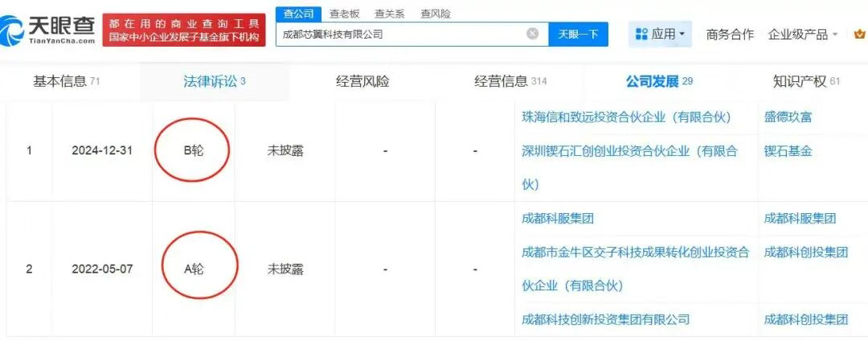The image size is (868, 341).
Task: Open the 应用 dropdown menu
Action: point(661,35)
